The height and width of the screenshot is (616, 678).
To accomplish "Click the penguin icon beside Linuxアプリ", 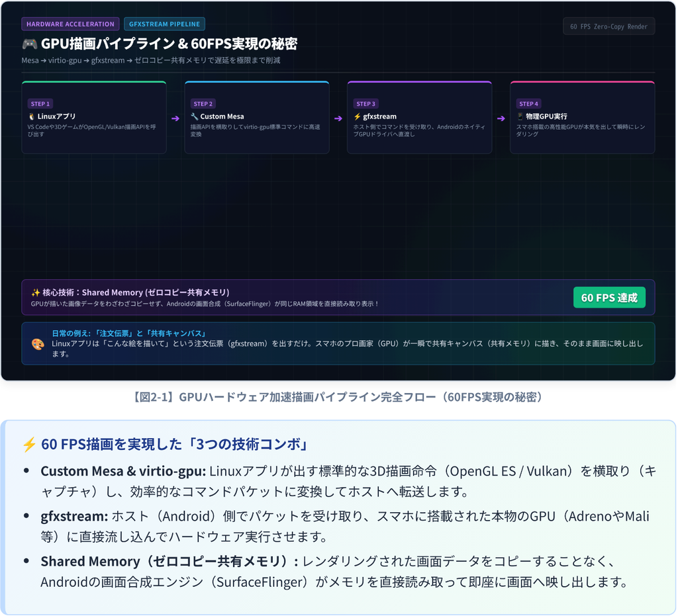I will click(32, 116).
